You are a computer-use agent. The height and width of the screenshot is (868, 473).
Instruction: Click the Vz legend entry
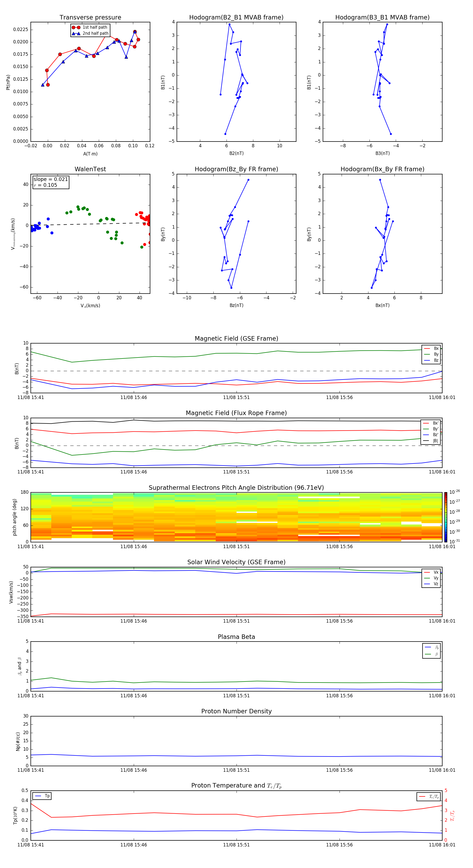(431, 584)
